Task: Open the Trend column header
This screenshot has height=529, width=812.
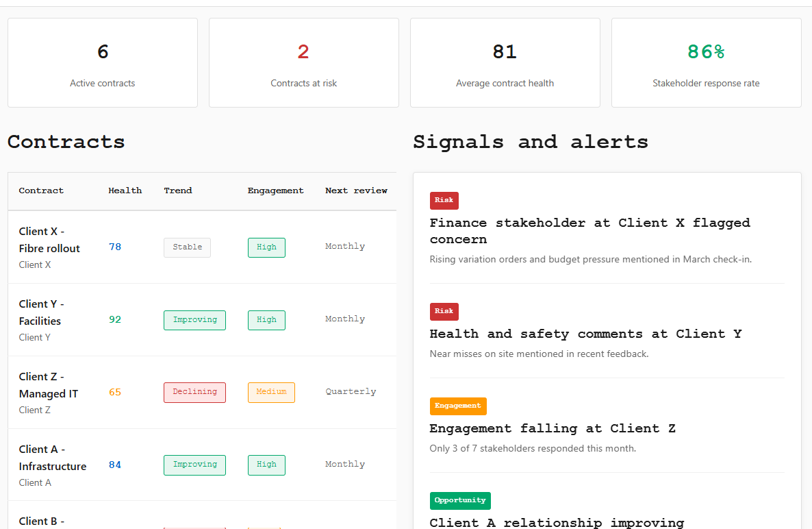Action: [x=178, y=190]
